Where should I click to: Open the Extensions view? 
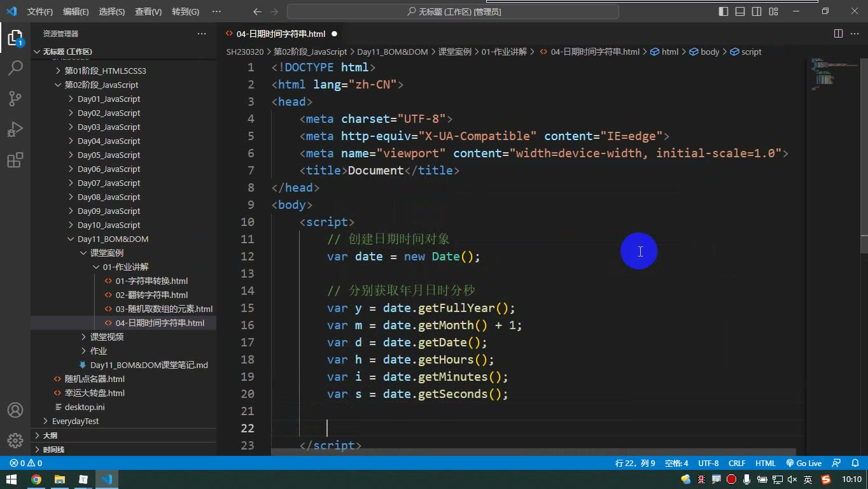tap(15, 160)
